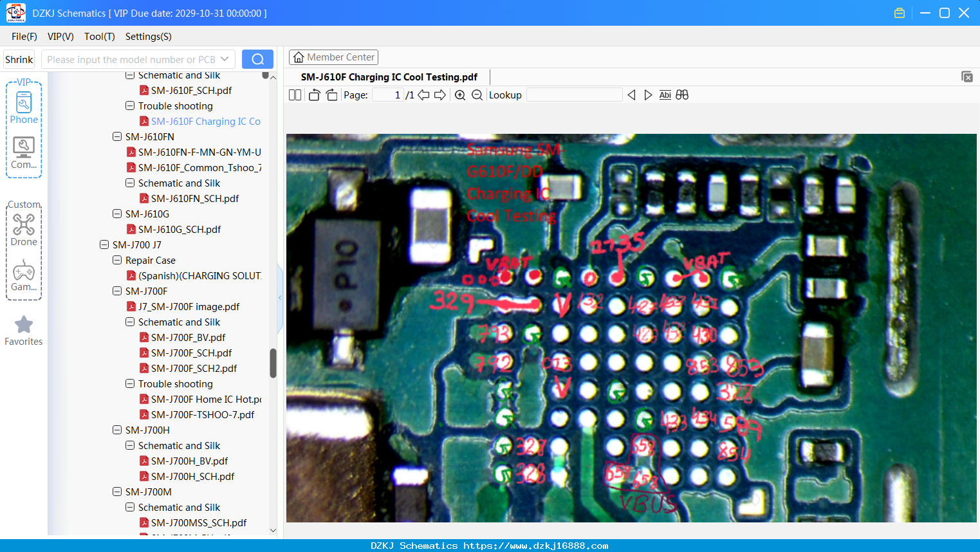
Task: Collapse the SM-J610FN folder
Action: click(x=117, y=136)
